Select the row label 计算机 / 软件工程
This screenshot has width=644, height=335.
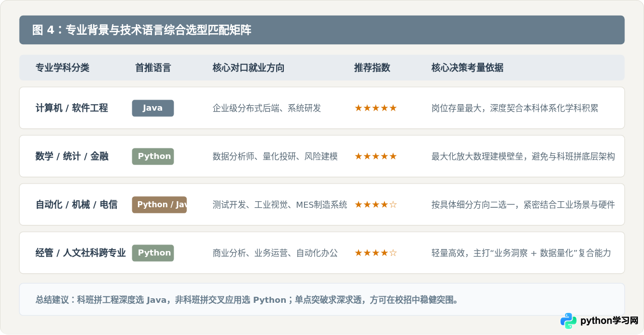[71, 108]
